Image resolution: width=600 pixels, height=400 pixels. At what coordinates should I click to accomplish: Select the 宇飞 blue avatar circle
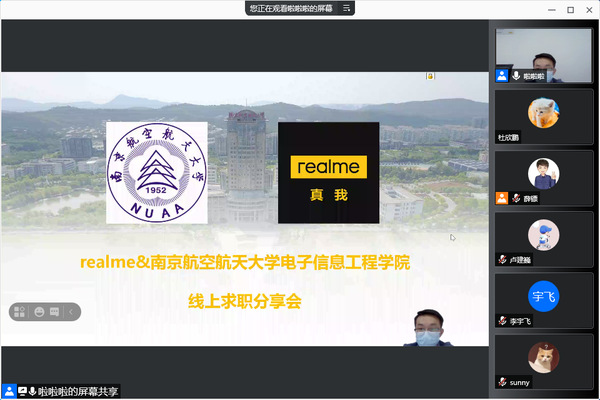click(x=543, y=296)
